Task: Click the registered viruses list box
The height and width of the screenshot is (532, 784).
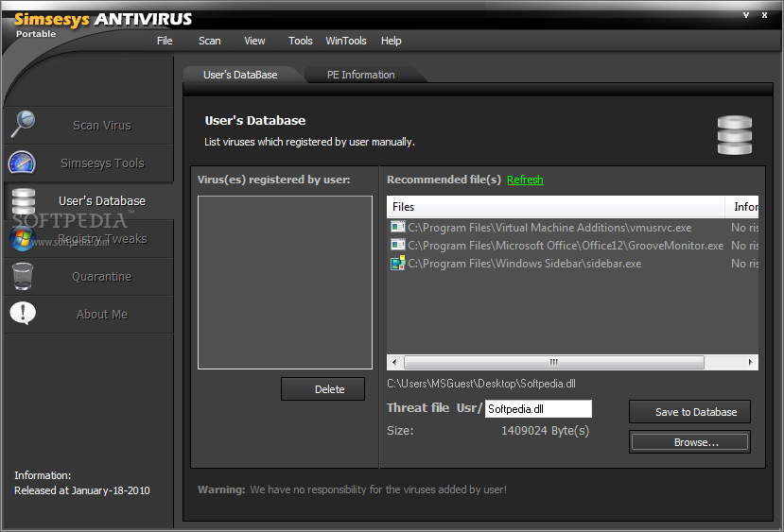Action: (x=285, y=283)
